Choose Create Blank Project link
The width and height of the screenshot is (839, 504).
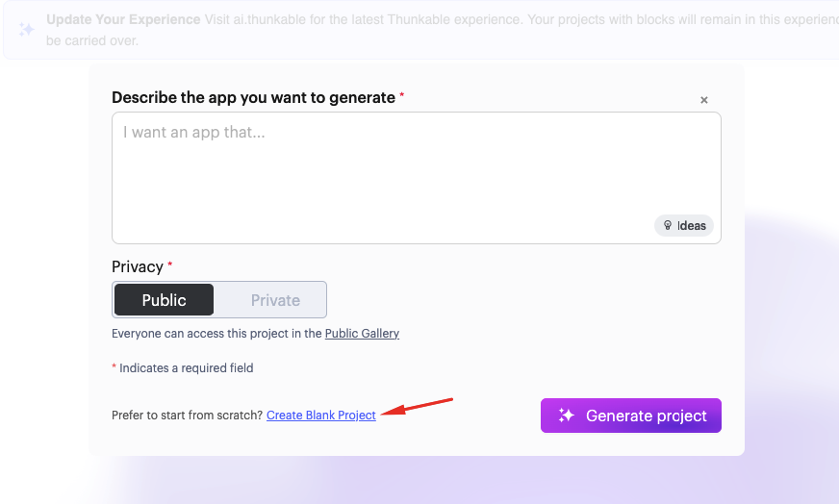click(x=321, y=416)
